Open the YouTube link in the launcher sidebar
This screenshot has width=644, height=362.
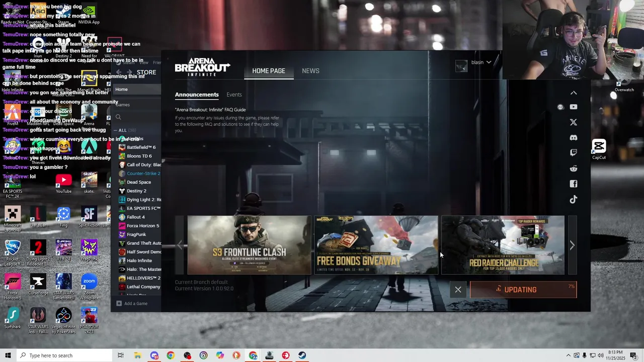574,107
